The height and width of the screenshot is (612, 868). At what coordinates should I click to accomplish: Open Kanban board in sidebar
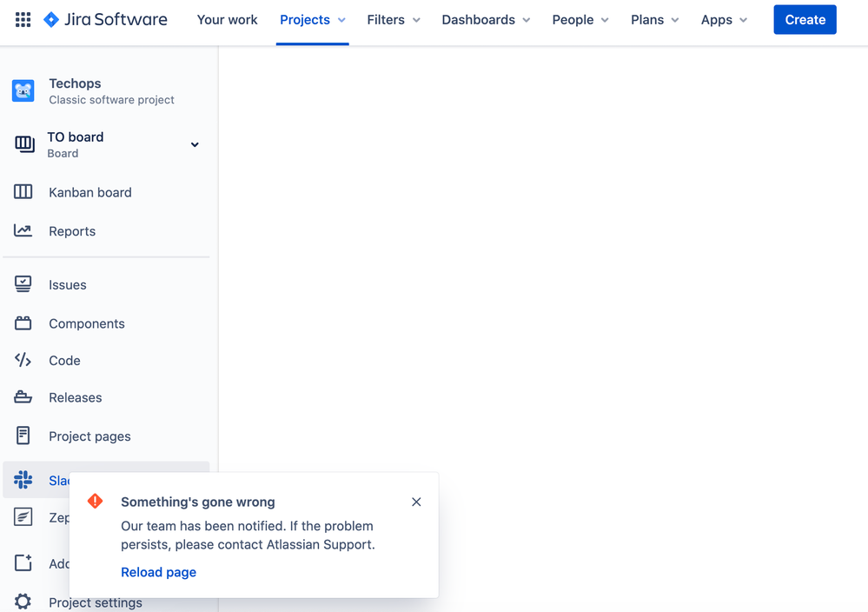pos(90,192)
